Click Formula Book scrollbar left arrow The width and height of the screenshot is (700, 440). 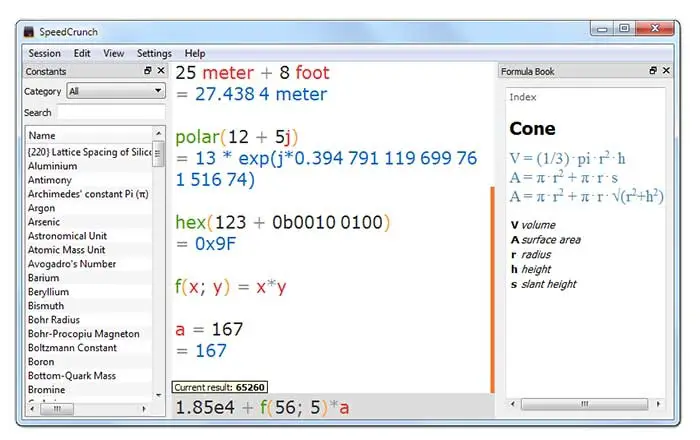coord(513,404)
